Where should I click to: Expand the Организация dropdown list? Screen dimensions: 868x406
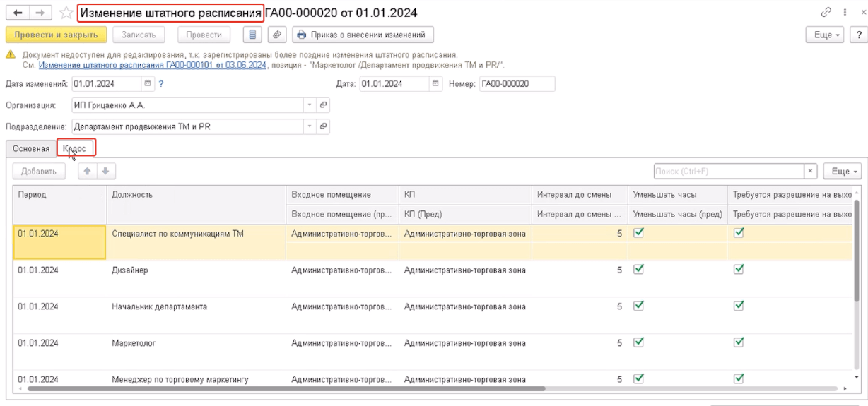pyautogui.click(x=309, y=105)
